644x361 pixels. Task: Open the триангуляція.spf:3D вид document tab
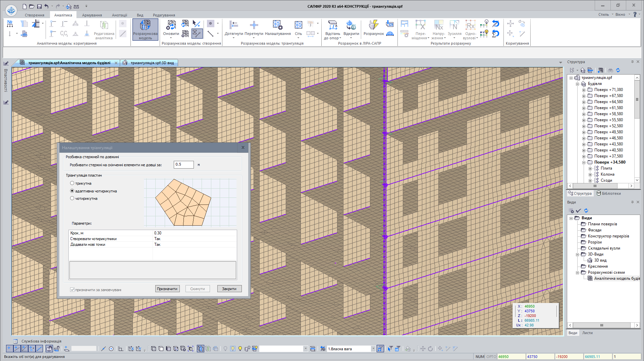pyautogui.click(x=152, y=63)
